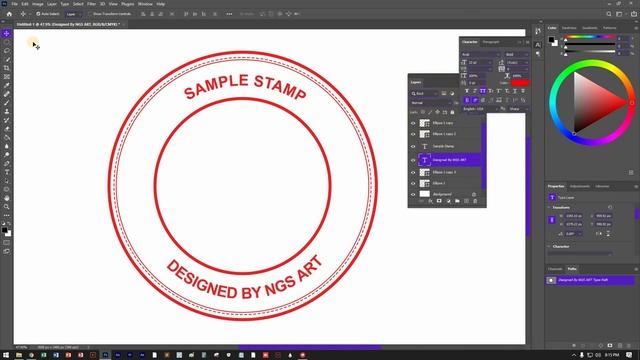Click the red text Color swatch
This screenshot has height=360, width=640.
(x=520, y=82)
